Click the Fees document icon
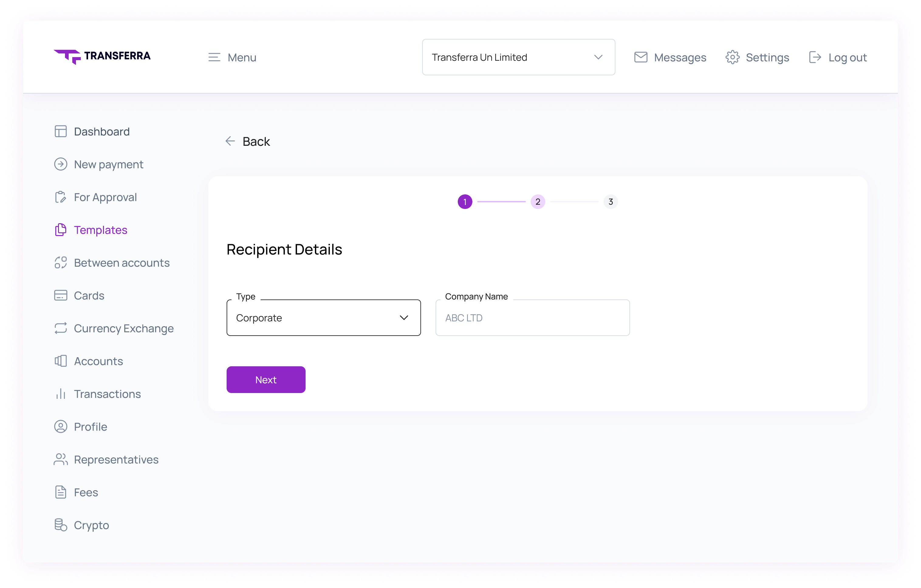921x588 pixels. pyautogui.click(x=60, y=492)
